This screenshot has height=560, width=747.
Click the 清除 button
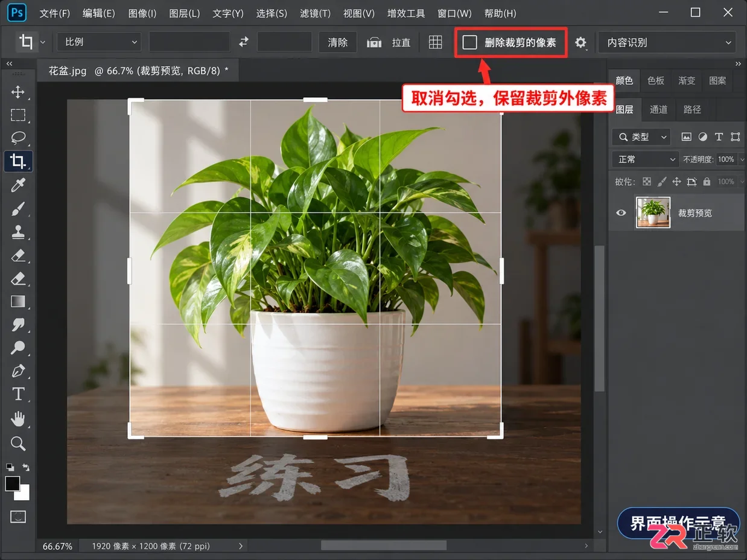tap(338, 42)
